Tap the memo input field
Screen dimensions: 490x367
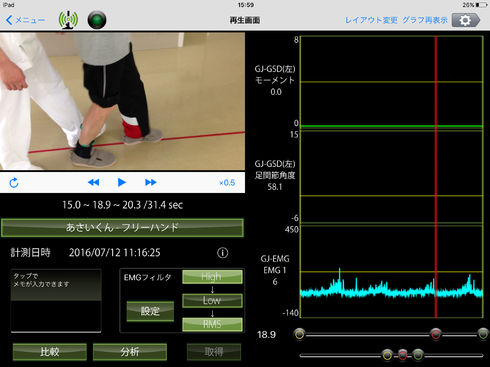point(56,301)
